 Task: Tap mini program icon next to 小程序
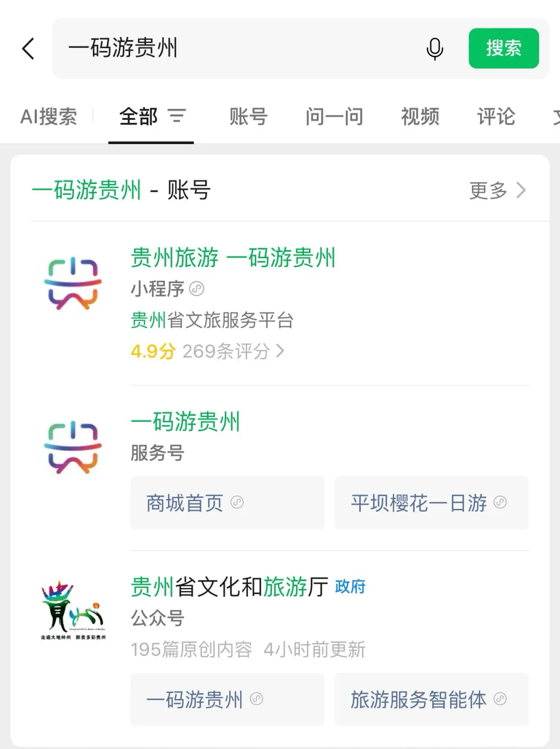pos(197,289)
